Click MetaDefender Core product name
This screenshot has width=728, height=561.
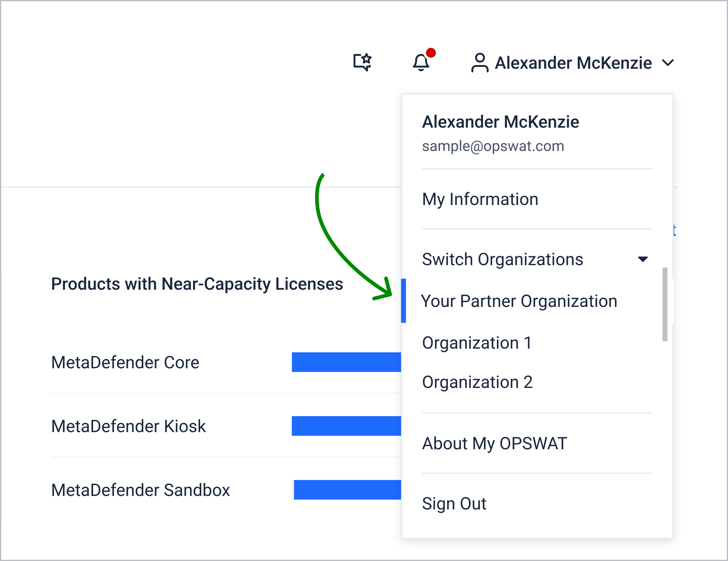125,362
